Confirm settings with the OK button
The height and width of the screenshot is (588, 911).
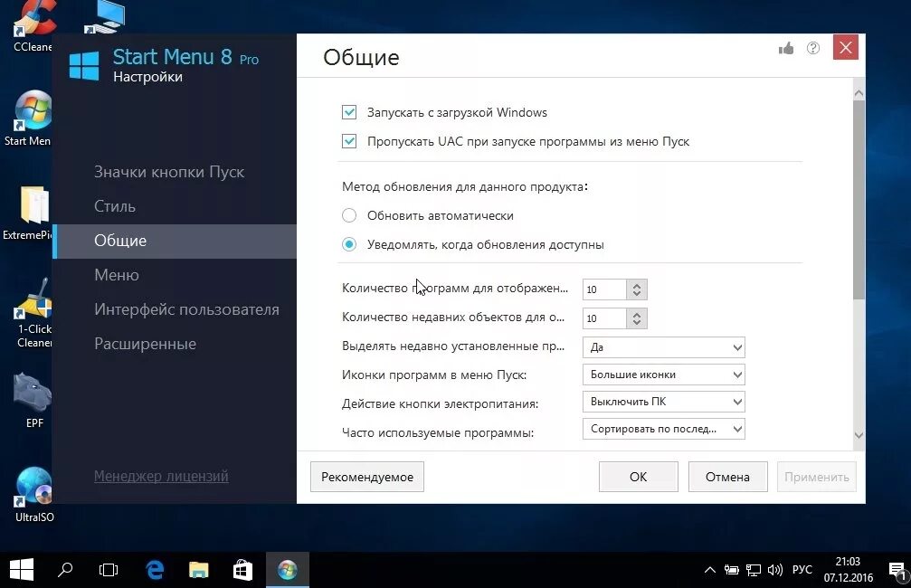pos(639,477)
